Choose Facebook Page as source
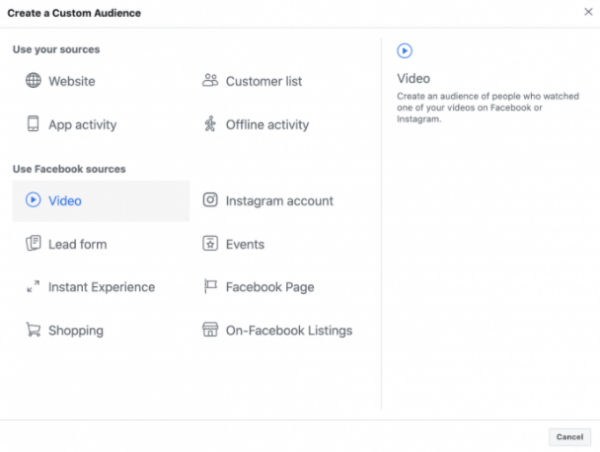The height and width of the screenshot is (452, 600). (x=270, y=287)
